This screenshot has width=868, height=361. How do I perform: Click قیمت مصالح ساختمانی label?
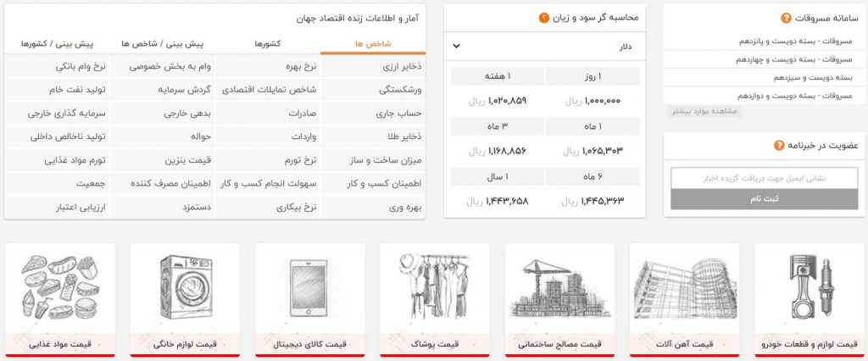559,344
